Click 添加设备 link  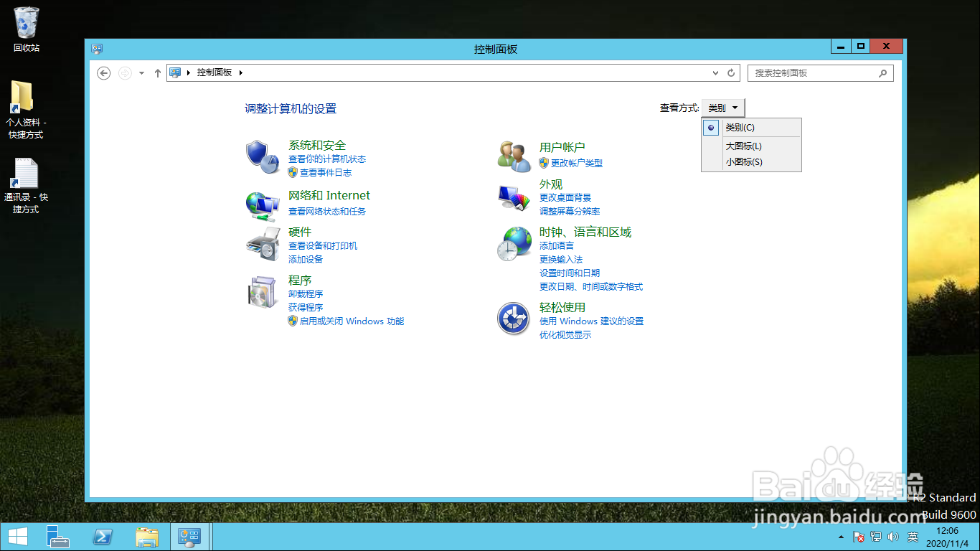[x=306, y=260]
